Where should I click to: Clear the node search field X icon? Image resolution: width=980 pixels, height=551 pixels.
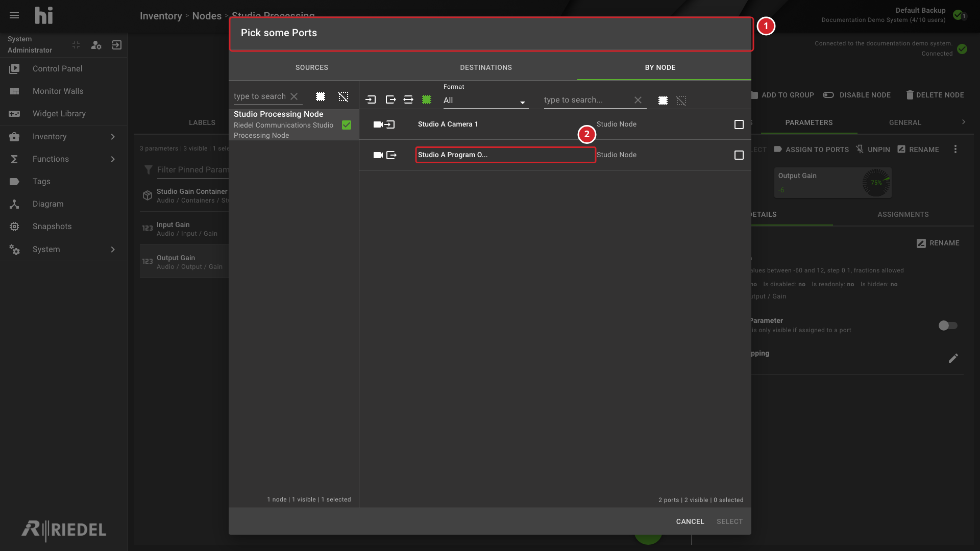294,96
